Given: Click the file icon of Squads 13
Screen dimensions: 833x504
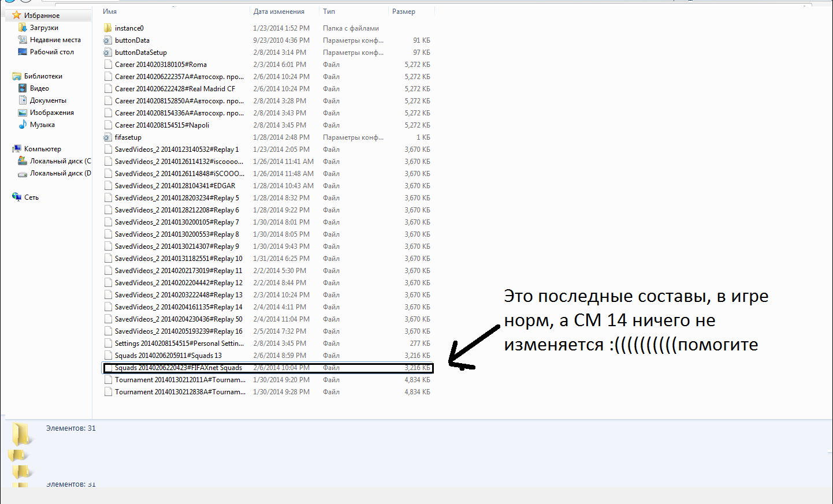Looking at the screenshot, I should click(107, 355).
